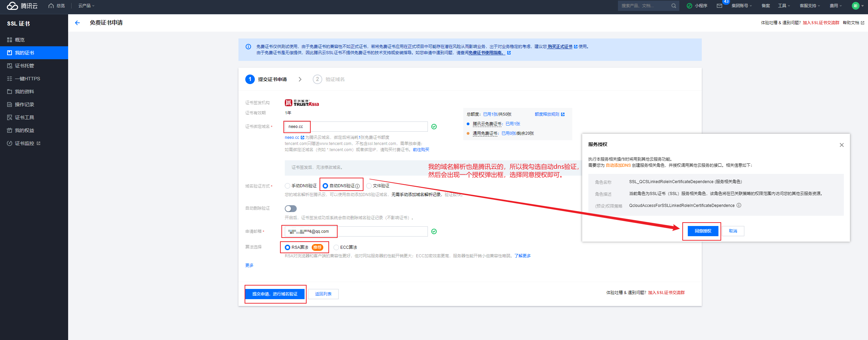Image resolution: width=868 pixels, height=340 pixels.
Task: Expand the 云产品 dropdown menu
Action: pyautogui.click(x=86, y=6)
